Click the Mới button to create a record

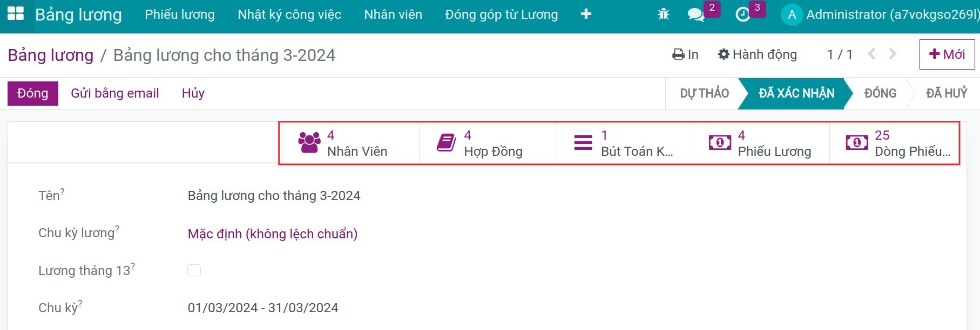point(947,54)
